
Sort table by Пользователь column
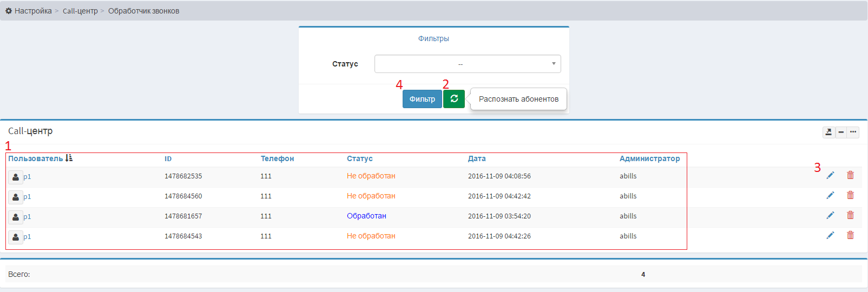[x=36, y=158]
